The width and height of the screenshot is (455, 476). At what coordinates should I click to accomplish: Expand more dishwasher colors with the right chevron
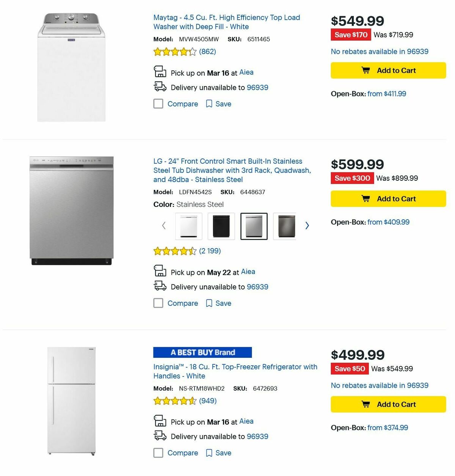[307, 225]
